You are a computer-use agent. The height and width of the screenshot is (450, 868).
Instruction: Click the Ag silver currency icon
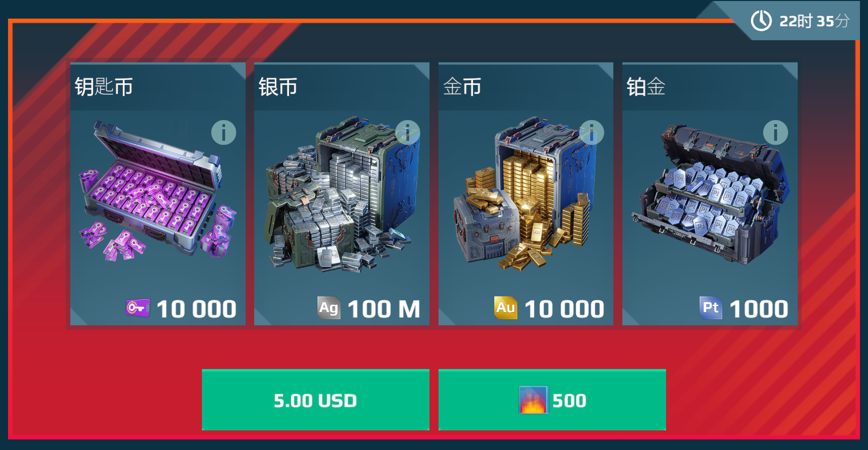tap(329, 308)
